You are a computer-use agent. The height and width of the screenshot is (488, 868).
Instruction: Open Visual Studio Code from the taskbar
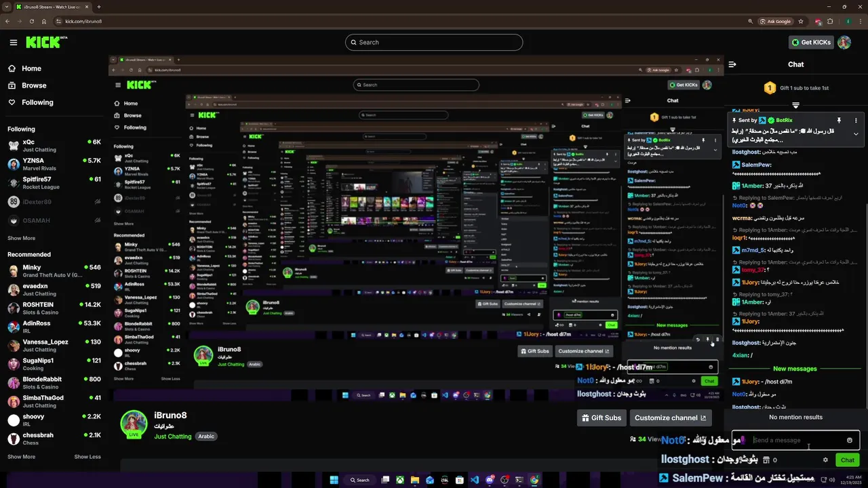(474, 480)
